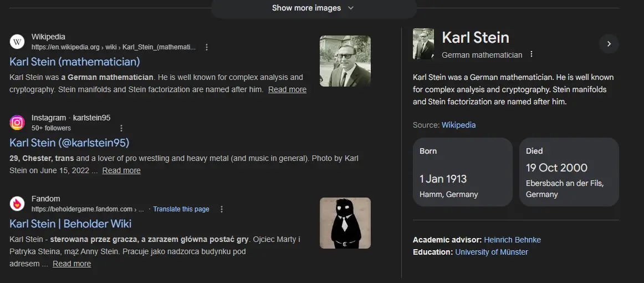Click Translate this page link

tap(181, 209)
